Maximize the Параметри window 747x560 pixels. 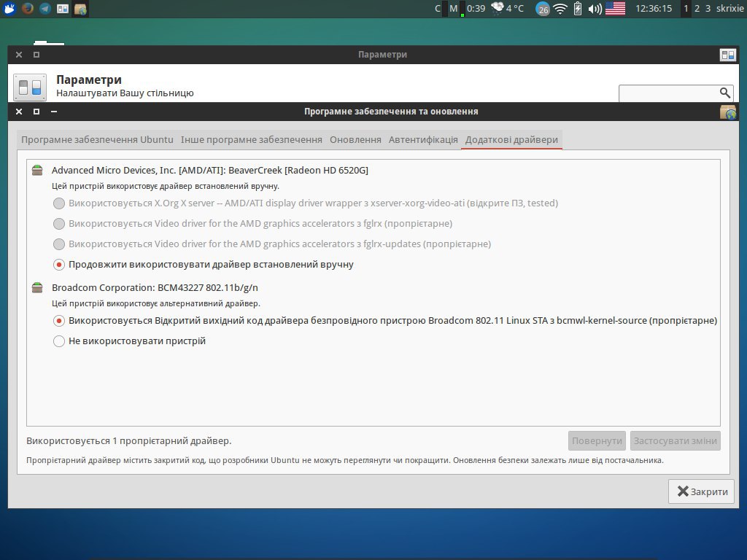36,55
